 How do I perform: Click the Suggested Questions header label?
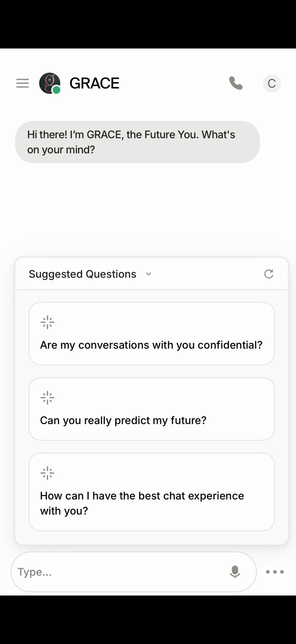pyautogui.click(x=82, y=274)
